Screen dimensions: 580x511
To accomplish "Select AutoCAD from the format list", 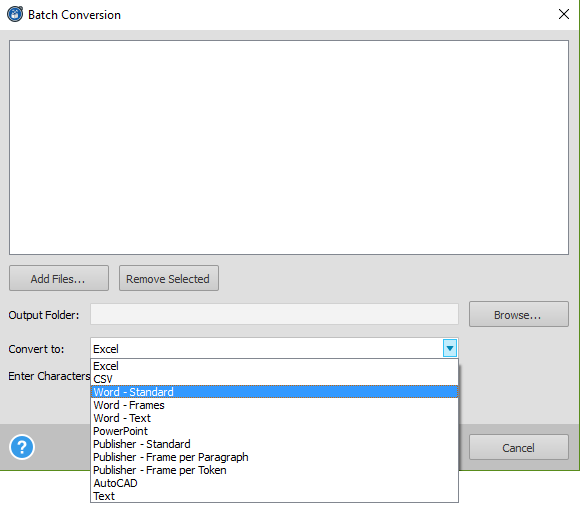I will pyautogui.click(x=274, y=483).
